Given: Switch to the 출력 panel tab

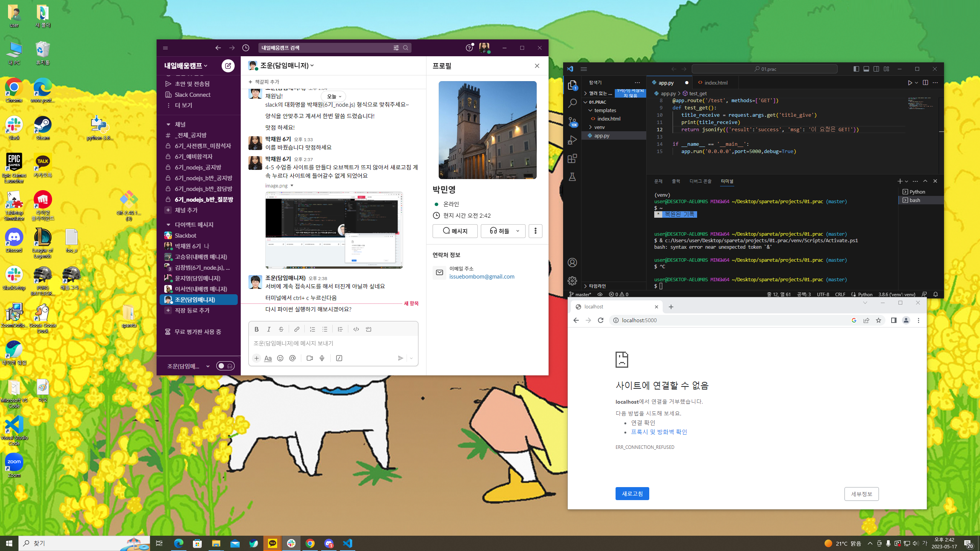Looking at the screenshot, I should pyautogui.click(x=676, y=181).
